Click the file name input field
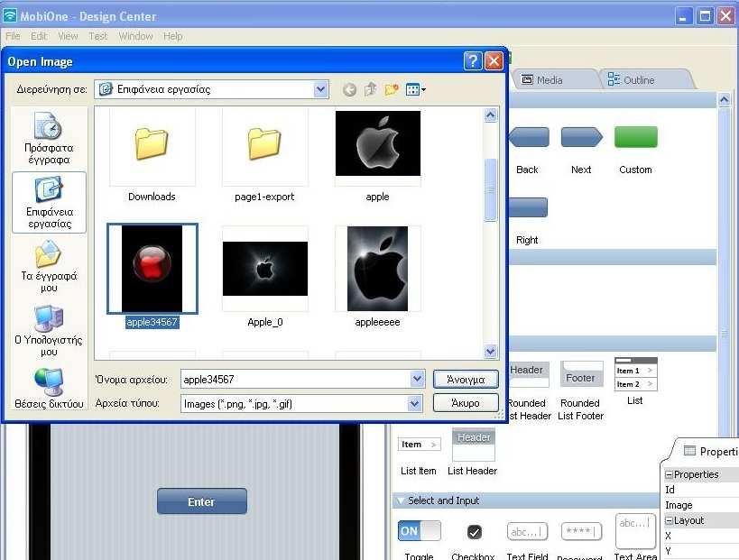The image size is (739, 560). (x=295, y=379)
